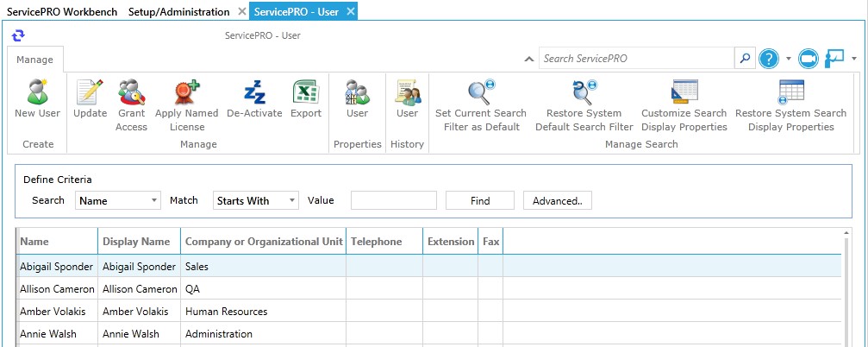Sort by Display Name column header
The image size is (868, 347).
click(x=140, y=242)
